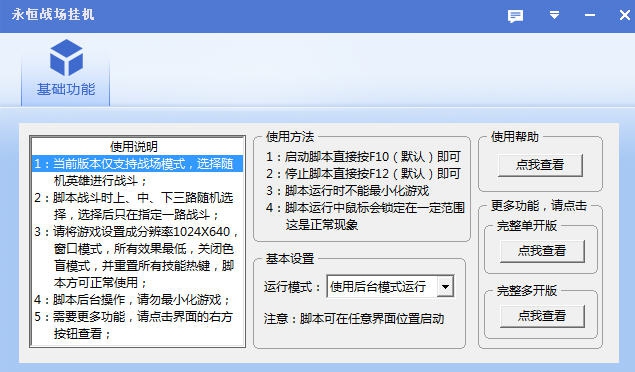
Task: Click the 完整单开版 group label
Action: pos(527,226)
